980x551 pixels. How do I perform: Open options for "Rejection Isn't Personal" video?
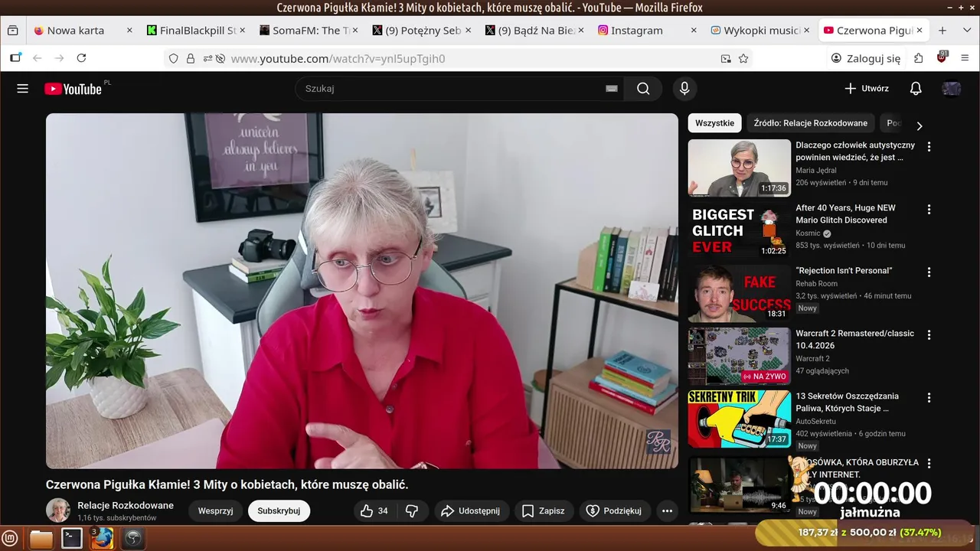pos(929,272)
